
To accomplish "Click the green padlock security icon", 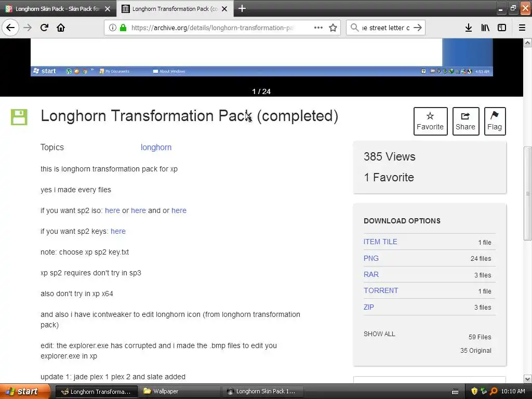I will [x=123, y=28].
